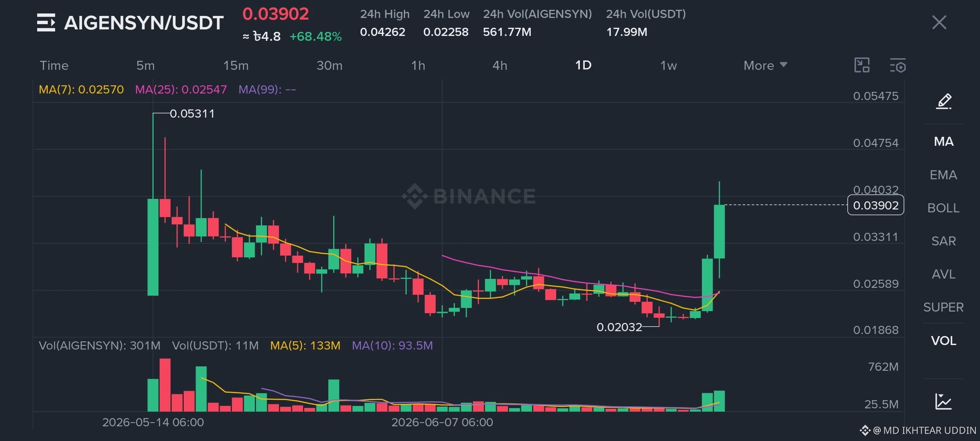Switch to Time line chart view
Viewport: 980px width, 441px height.
click(54, 65)
